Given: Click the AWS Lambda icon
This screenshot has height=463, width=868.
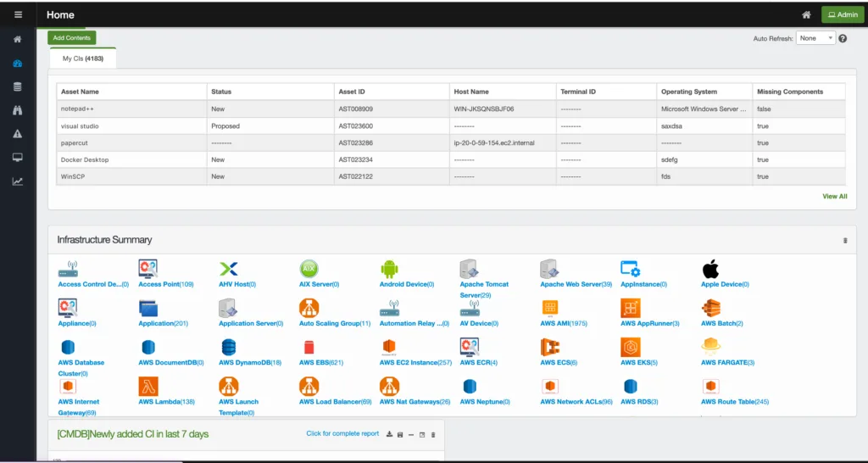Looking at the screenshot, I should coord(148,386).
